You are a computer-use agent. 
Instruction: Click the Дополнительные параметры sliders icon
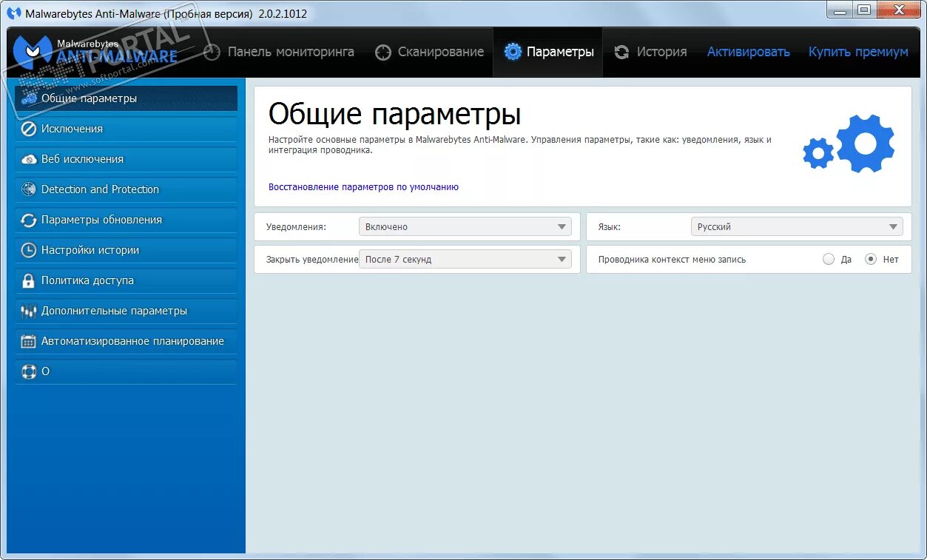pyautogui.click(x=29, y=311)
